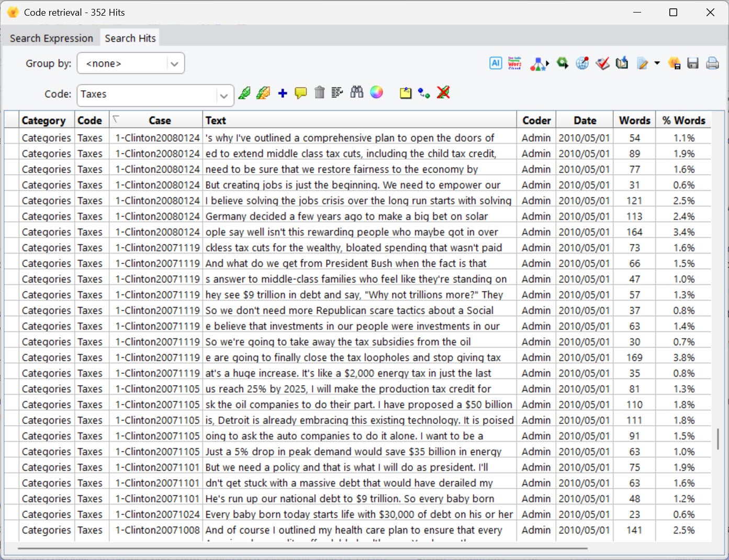Image resolution: width=729 pixels, height=560 pixels.
Task: Click inside the Code field showing Taxes
Action: 147,95
